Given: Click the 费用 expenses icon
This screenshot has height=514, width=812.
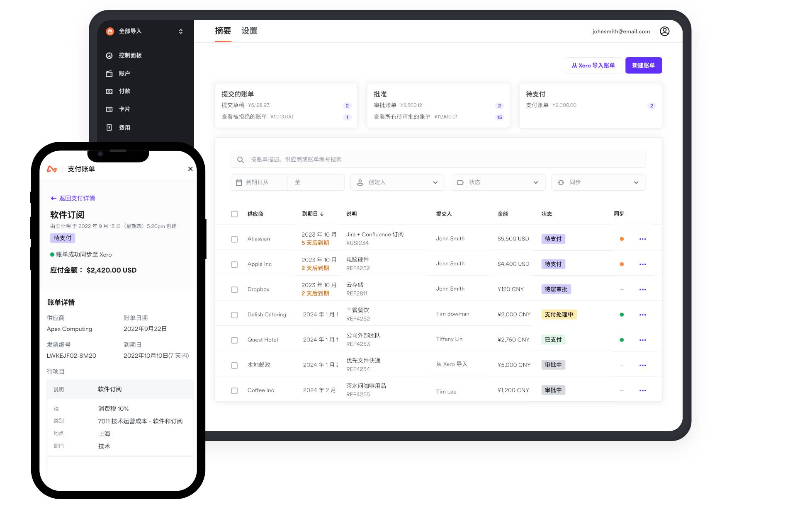Looking at the screenshot, I should 109,128.
